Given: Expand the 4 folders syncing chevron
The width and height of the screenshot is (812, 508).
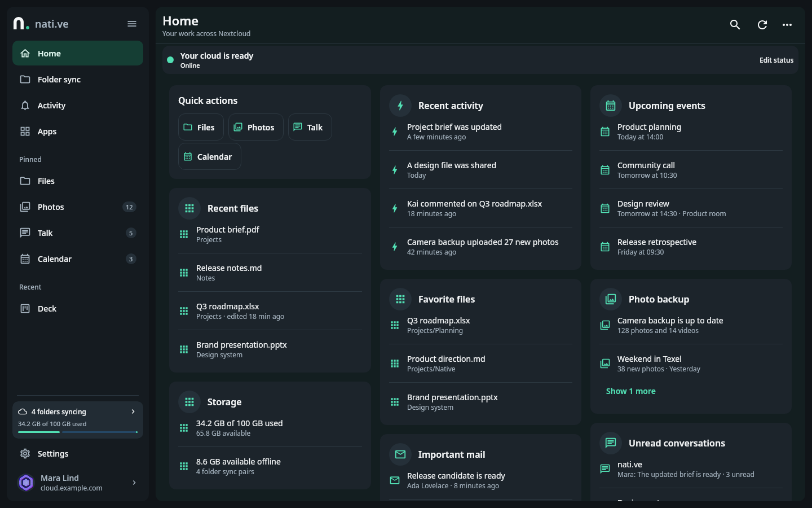Looking at the screenshot, I should [x=133, y=411].
